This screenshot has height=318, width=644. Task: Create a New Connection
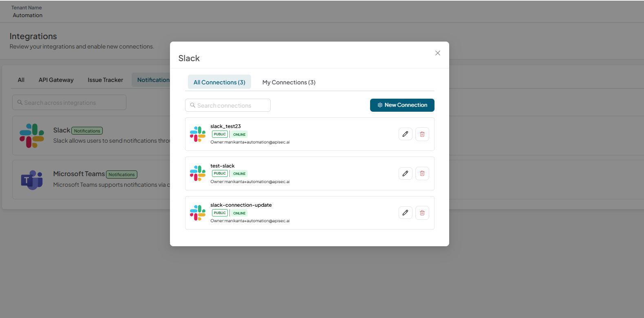(402, 105)
